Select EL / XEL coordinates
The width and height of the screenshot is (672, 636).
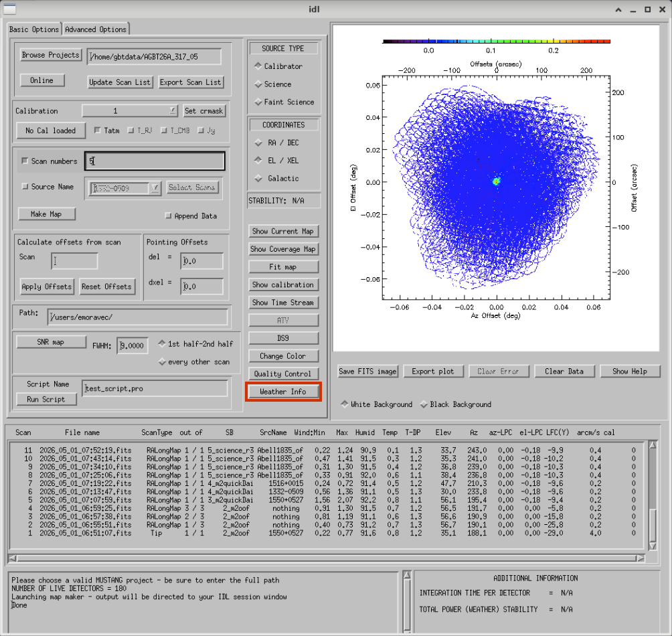coord(258,160)
